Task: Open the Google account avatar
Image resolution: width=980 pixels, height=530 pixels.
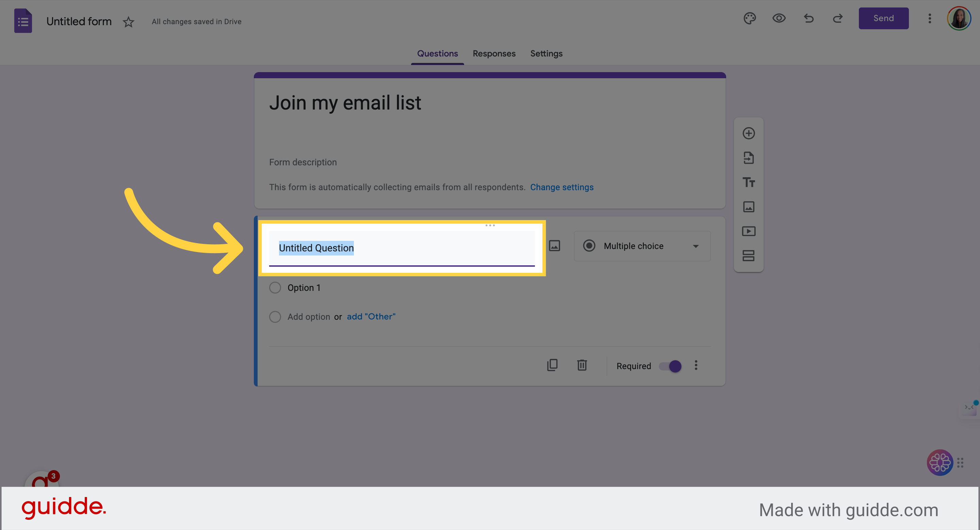Action: (959, 18)
